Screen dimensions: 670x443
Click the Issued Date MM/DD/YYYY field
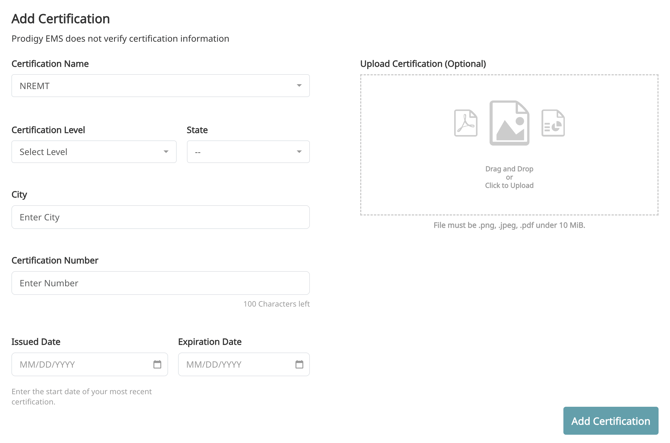click(x=80, y=364)
